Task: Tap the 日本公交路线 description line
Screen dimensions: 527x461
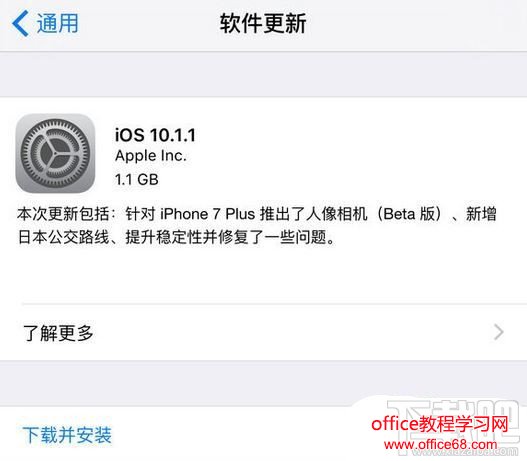Action: click(x=63, y=237)
